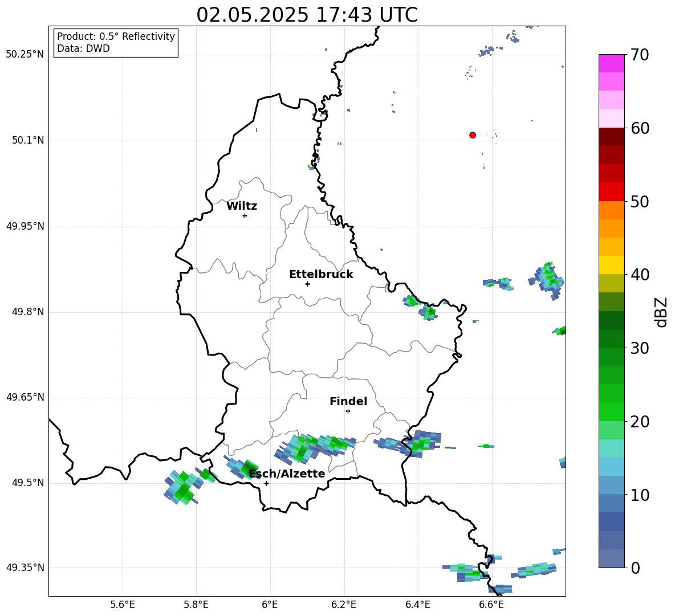This screenshot has height=616, width=675.
Task: Click the dBZ colorbar axis label
Action: [x=660, y=312]
